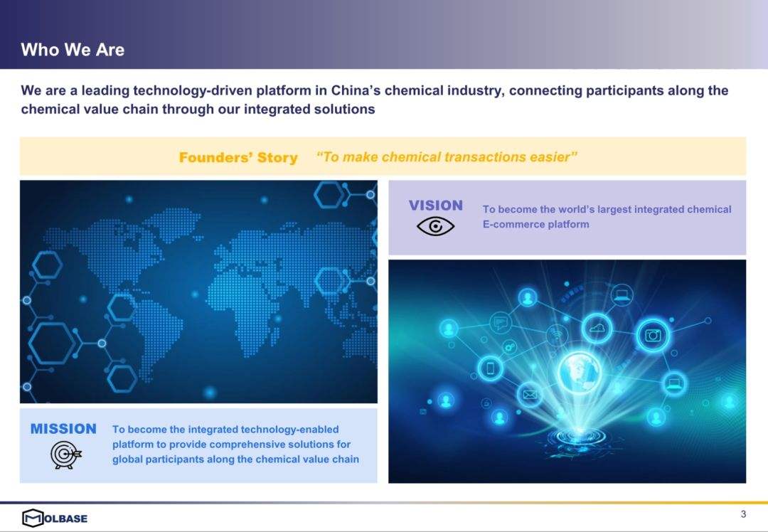Click the camera icon in the network image
Image resolution: width=768 pixels, height=532 pixels.
click(652, 335)
